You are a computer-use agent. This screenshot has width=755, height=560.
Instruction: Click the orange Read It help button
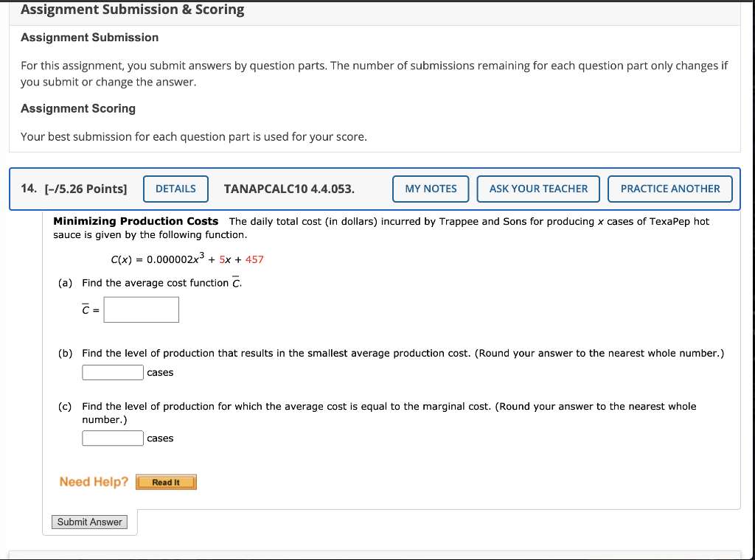pyautogui.click(x=166, y=482)
